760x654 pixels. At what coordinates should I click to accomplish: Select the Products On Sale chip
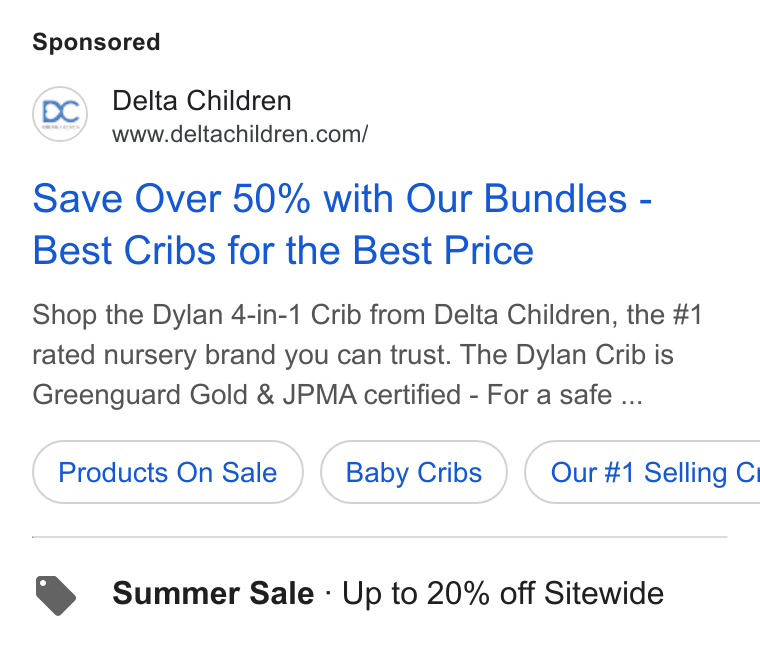tap(168, 472)
